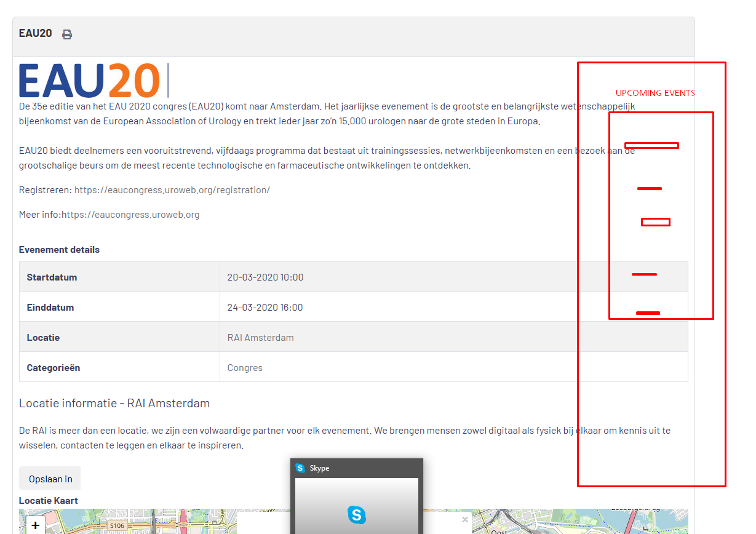Open the RAI Amsterdam location link
The height and width of the screenshot is (534, 756).
260,338
